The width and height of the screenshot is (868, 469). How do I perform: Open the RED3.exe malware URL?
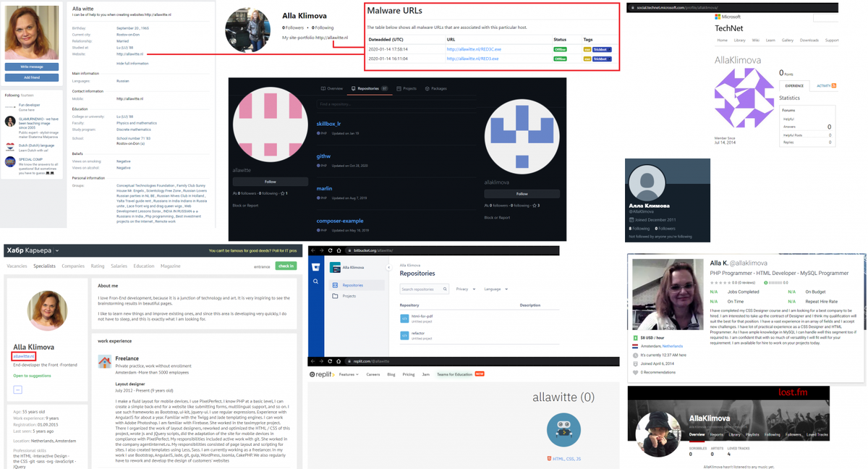472,59
